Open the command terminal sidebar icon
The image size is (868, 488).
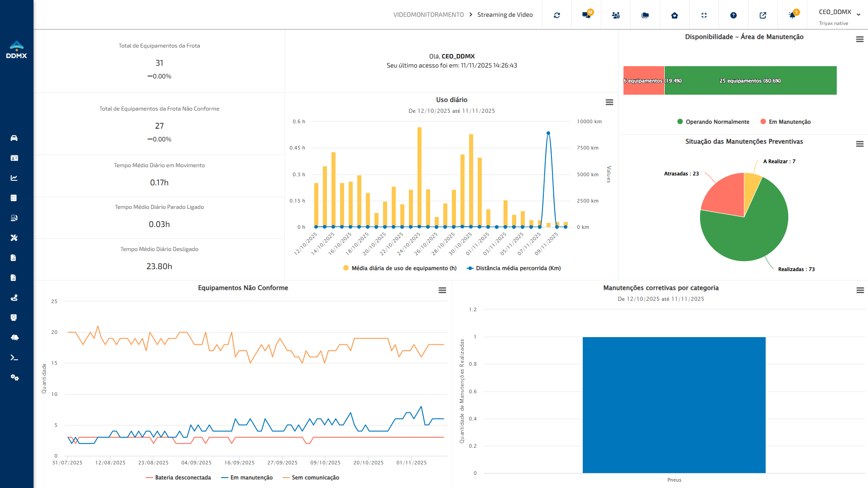tap(14, 358)
